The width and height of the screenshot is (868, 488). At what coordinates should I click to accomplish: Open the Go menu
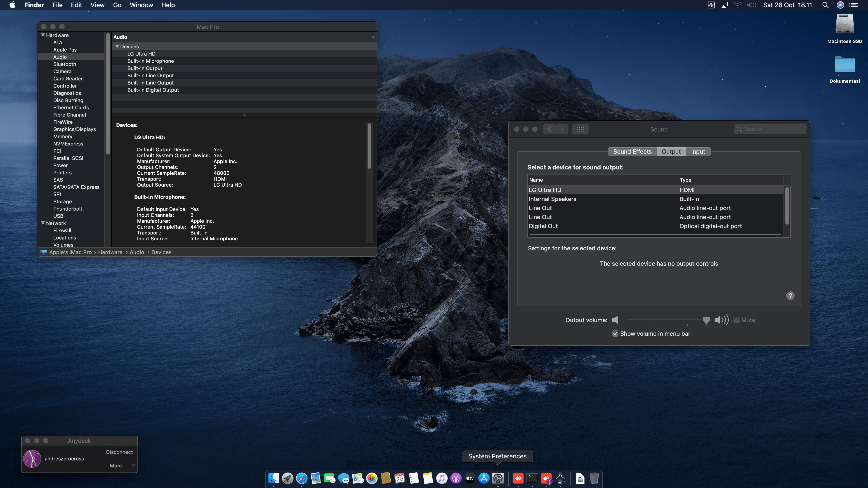click(117, 5)
